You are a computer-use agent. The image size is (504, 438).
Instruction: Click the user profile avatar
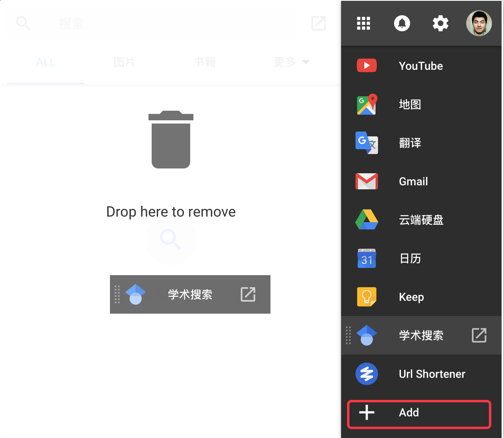coord(479,23)
